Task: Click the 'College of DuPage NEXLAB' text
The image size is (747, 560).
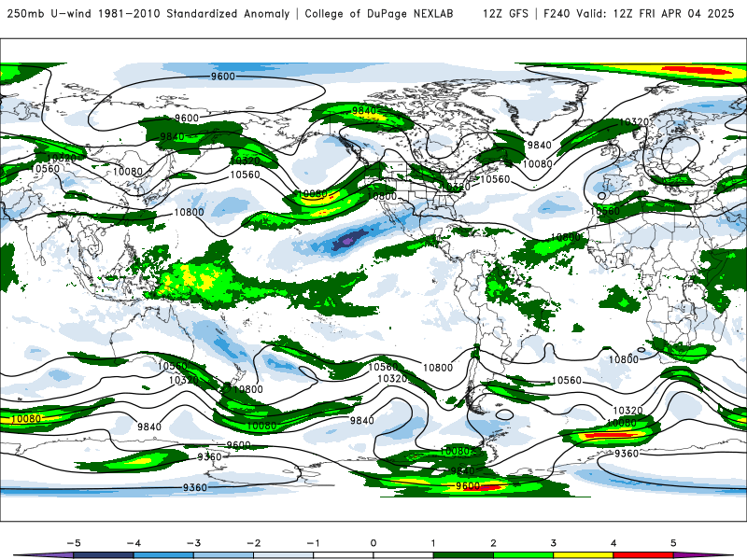Action: (x=379, y=14)
